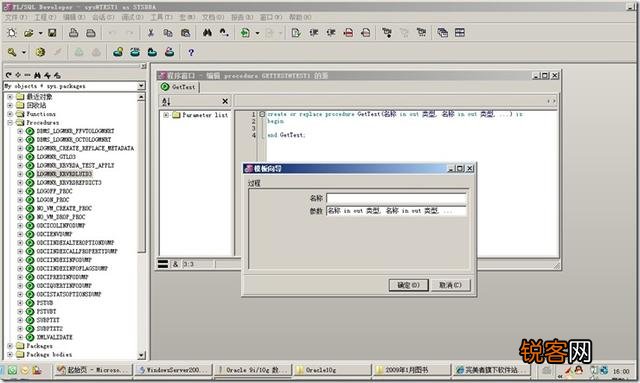Image resolution: width=640 pixels, height=383 pixels.
Task: Click the tile windows toolbar icon
Action: click(460, 33)
